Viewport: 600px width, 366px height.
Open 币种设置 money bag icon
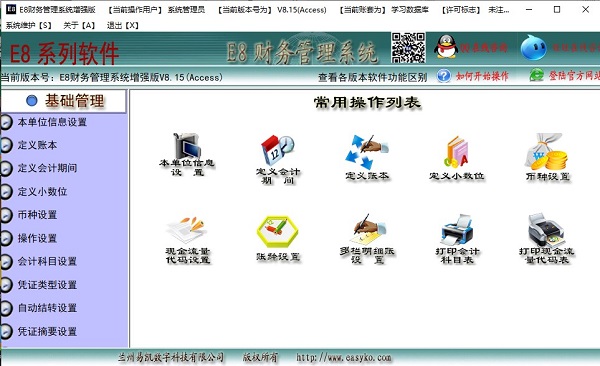[x=547, y=152]
